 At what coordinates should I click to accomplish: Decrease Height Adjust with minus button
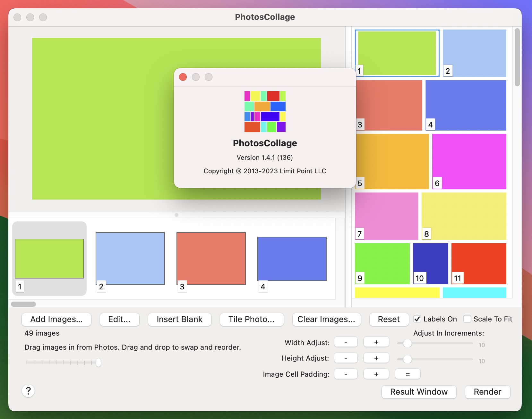point(346,358)
